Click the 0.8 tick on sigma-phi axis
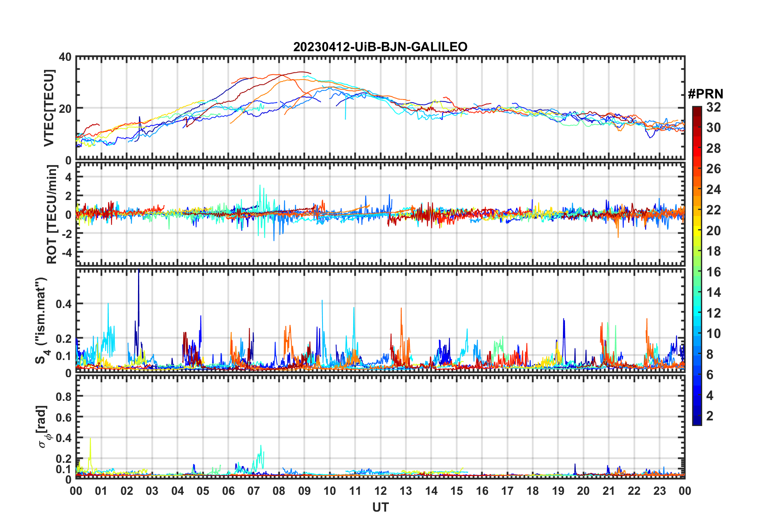This screenshot has width=761, height=532. (64, 396)
